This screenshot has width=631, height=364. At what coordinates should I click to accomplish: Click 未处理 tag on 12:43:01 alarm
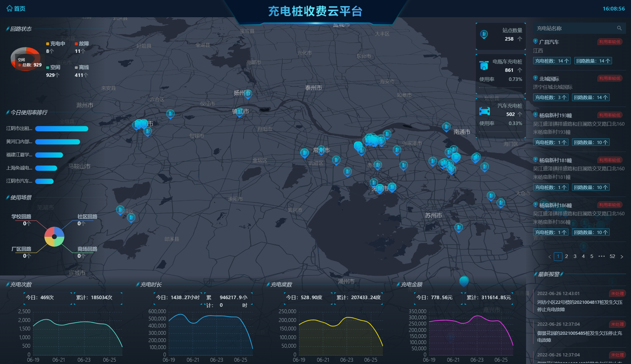coord(617,294)
